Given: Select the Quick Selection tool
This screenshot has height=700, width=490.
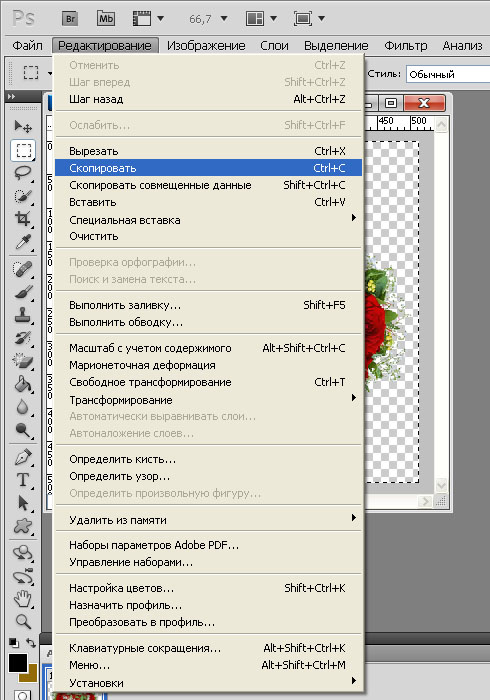Looking at the screenshot, I should tap(23, 196).
